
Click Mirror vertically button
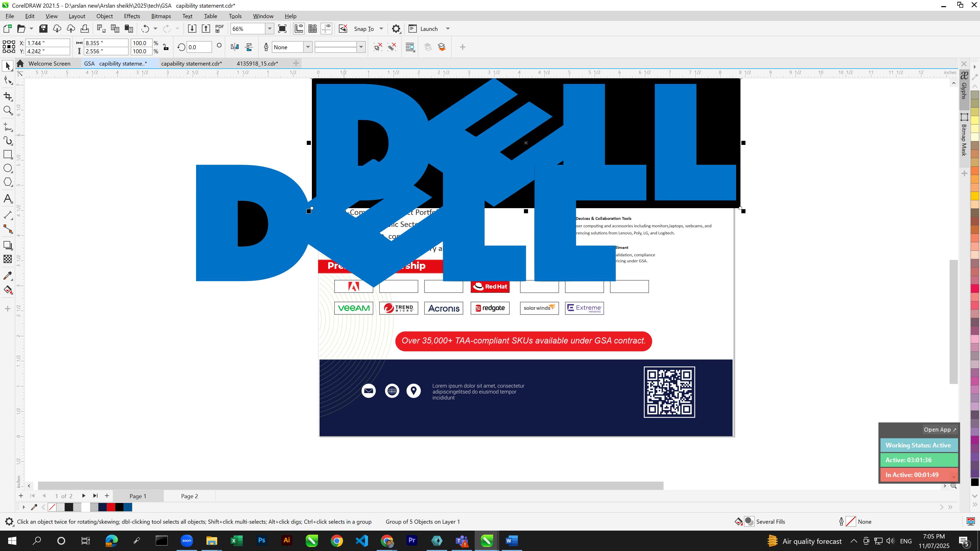pos(249,47)
